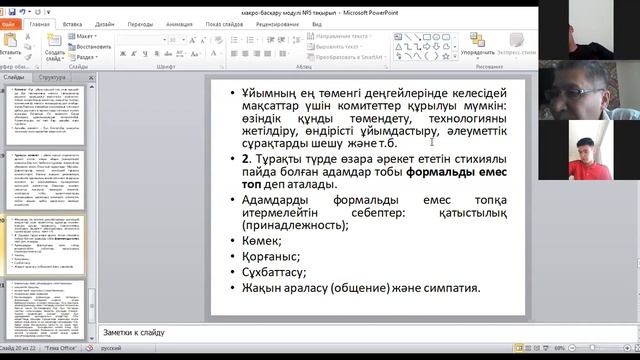The image size is (640, 360).
Task: Open the Дизайн ribbon tab
Action: [104, 24]
